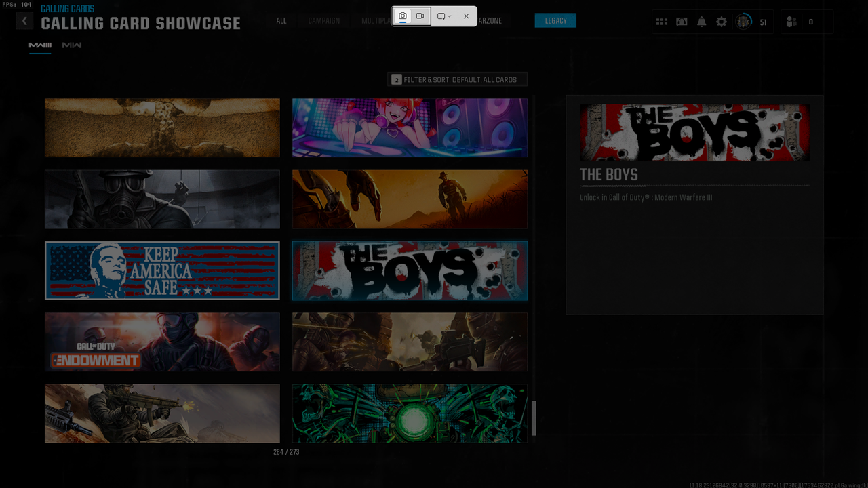Select the gas mask soldier calling card
Viewport: 868px width, 488px height.
point(162,199)
